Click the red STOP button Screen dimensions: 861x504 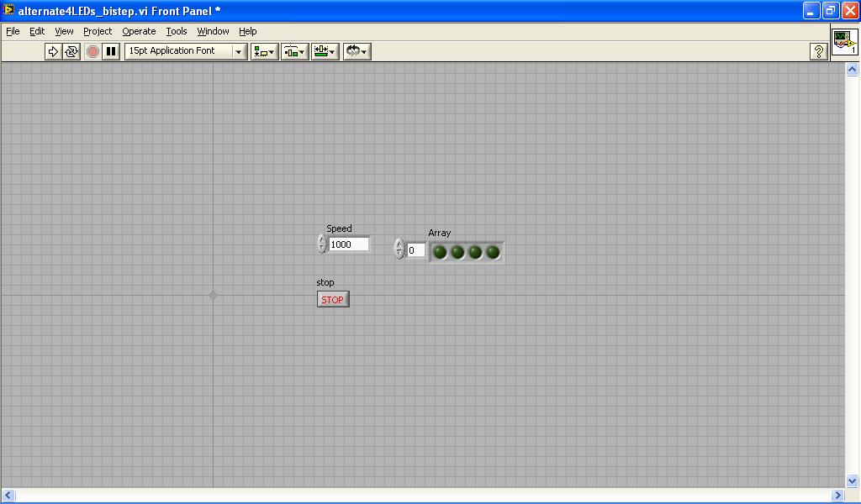coord(333,299)
